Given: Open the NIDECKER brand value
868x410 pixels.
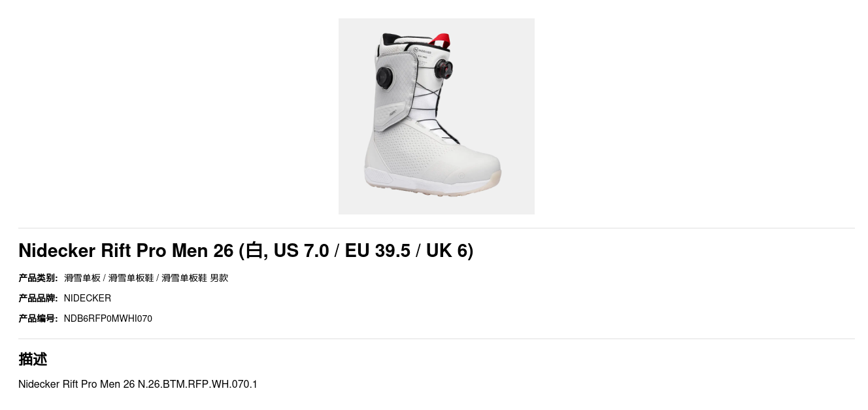Looking at the screenshot, I should pyautogui.click(x=88, y=298).
